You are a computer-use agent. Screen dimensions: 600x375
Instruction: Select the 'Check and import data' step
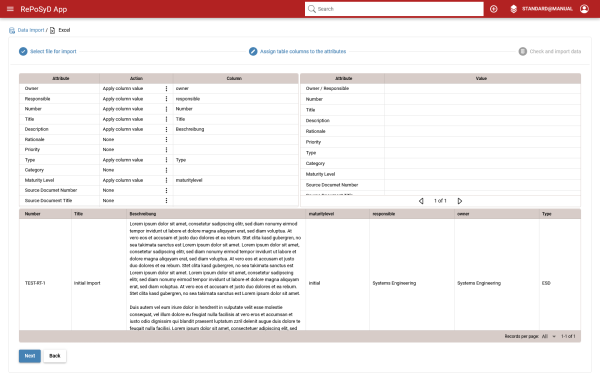click(549, 51)
